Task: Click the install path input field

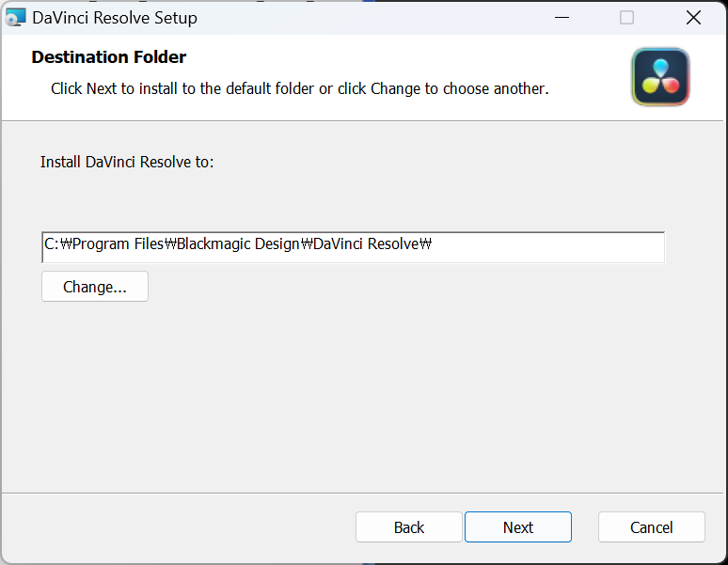Action: [353, 247]
